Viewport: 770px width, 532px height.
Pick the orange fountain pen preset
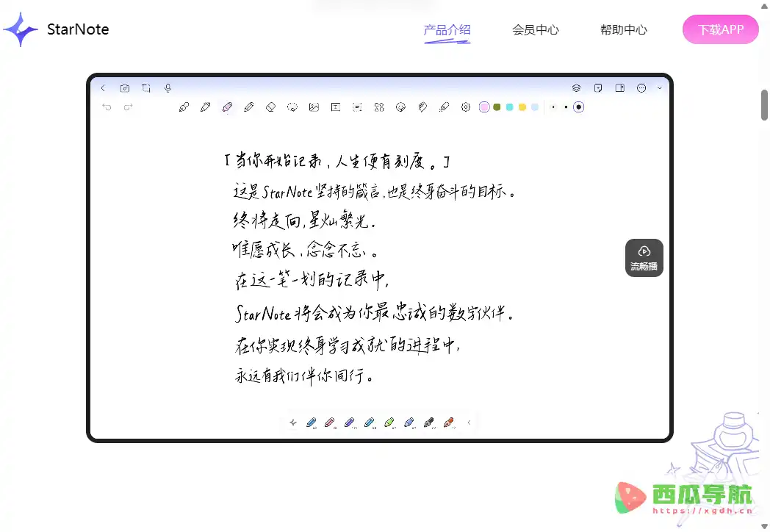[449, 423]
